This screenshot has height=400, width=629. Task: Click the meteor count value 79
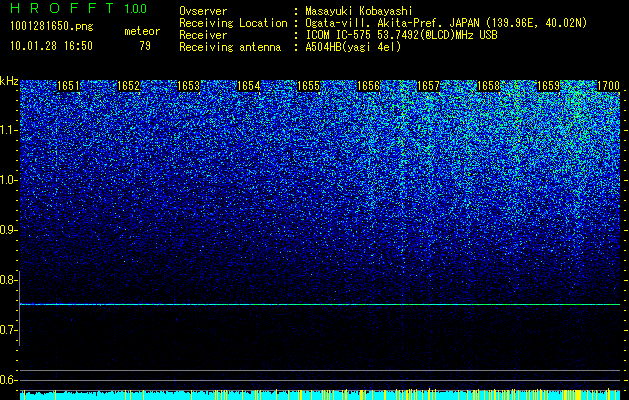(145, 46)
